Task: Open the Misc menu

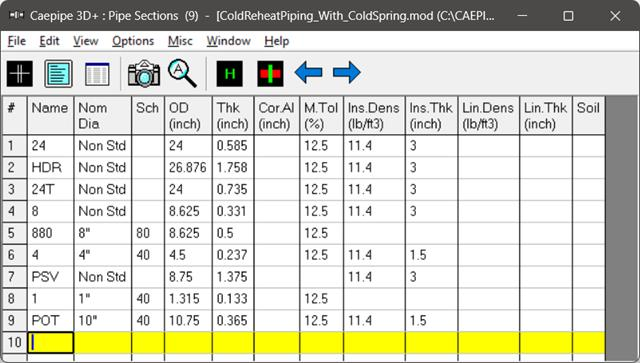Action: 180,41
